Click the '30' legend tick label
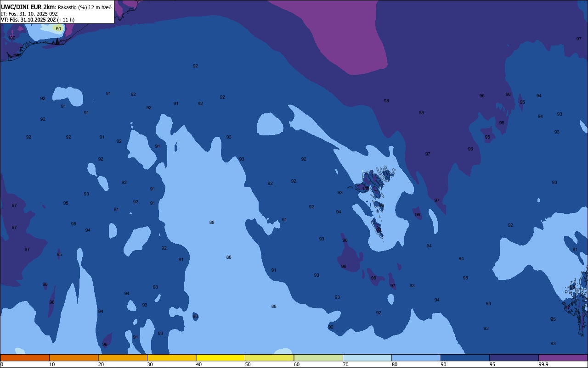 (x=150, y=364)
